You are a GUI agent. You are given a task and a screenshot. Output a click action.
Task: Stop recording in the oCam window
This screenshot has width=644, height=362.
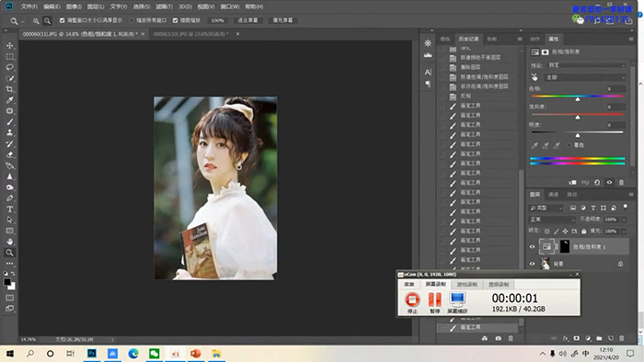(x=412, y=302)
